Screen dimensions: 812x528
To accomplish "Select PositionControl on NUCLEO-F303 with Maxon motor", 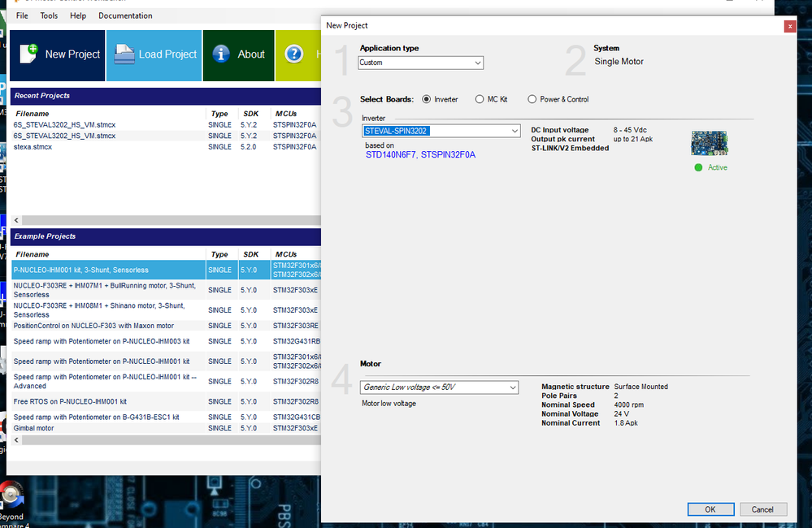I will (167, 326).
